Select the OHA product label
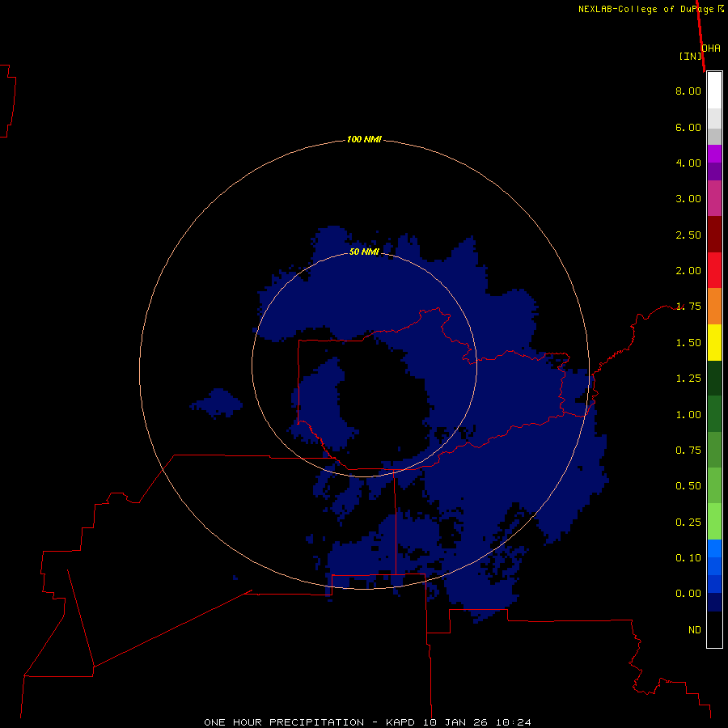728x728 pixels. tap(711, 48)
